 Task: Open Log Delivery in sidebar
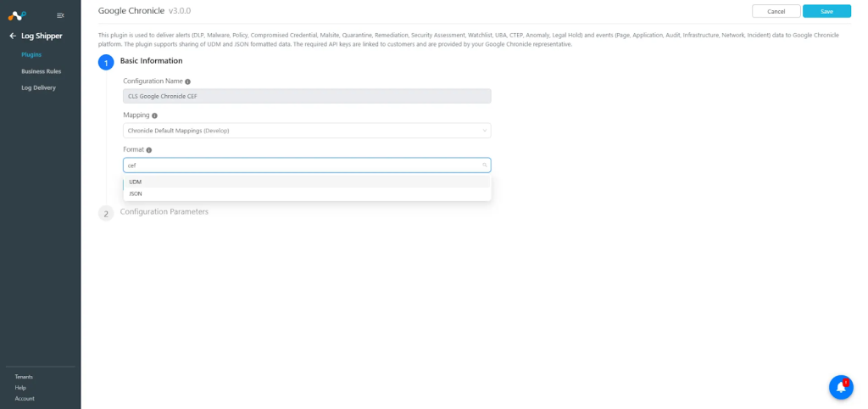tap(38, 87)
